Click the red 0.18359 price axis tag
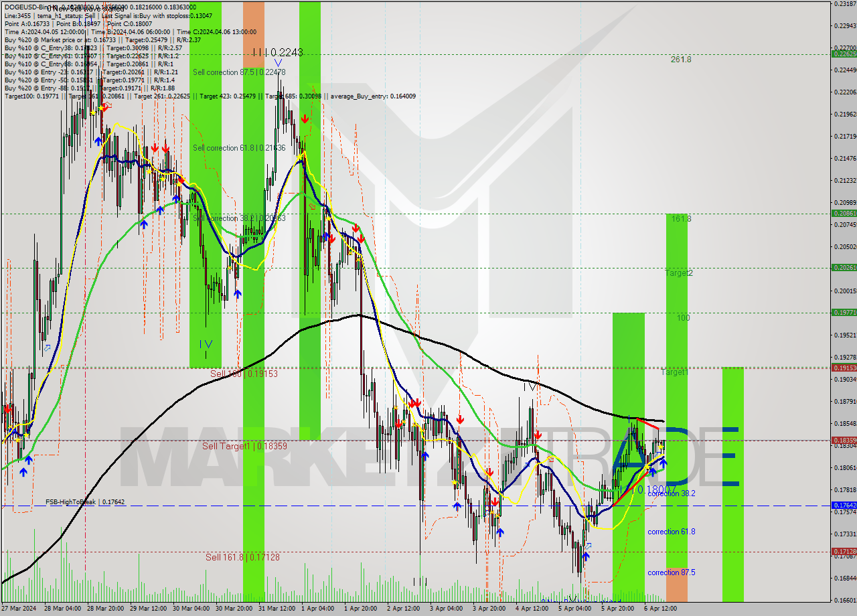The height and width of the screenshot is (616, 857). click(x=844, y=441)
